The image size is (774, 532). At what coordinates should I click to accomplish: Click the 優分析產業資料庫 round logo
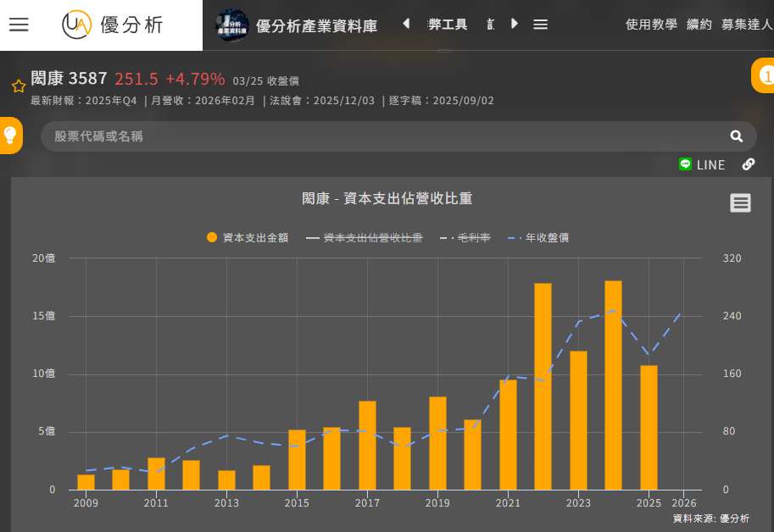[232, 25]
